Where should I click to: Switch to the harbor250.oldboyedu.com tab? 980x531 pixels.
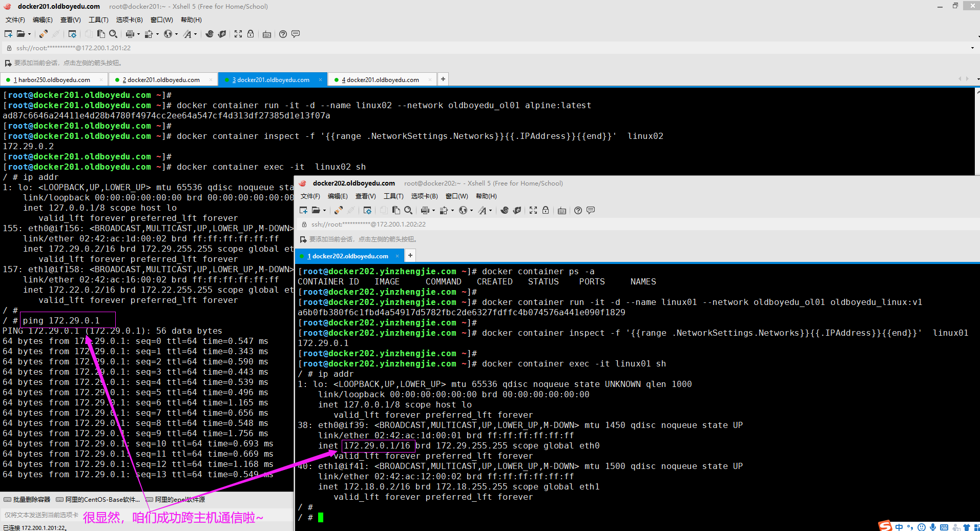coord(54,80)
